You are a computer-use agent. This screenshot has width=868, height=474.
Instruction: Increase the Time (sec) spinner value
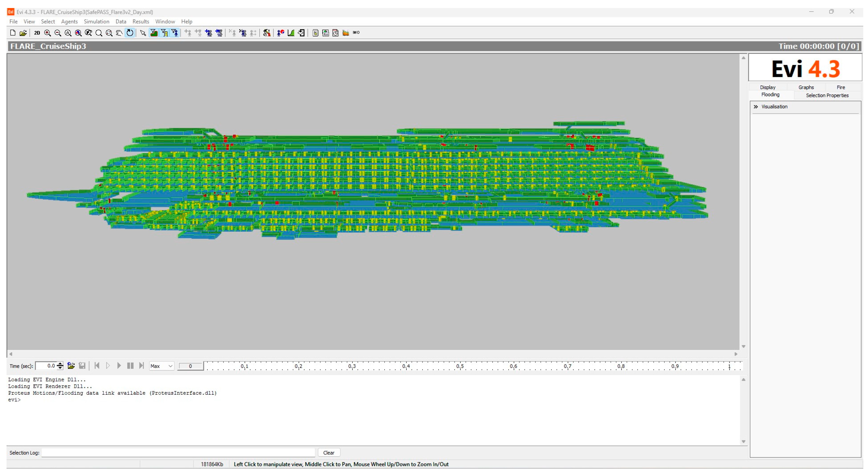pos(60,364)
